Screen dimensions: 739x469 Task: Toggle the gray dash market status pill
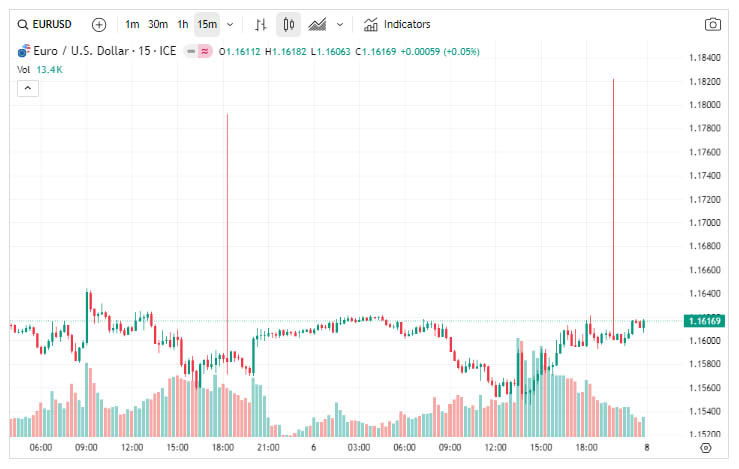(x=191, y=51)
